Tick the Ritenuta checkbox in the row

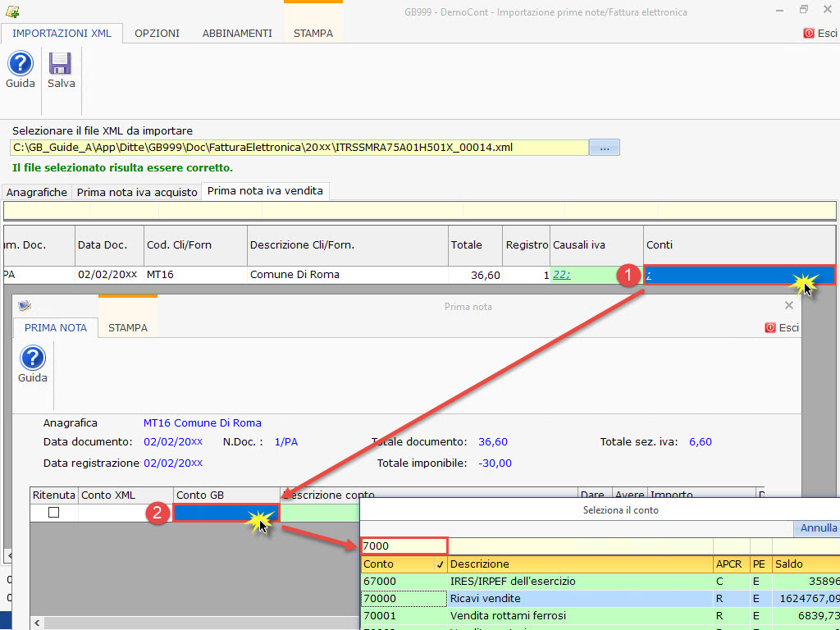pyautogui.click(x=54, y=513)
